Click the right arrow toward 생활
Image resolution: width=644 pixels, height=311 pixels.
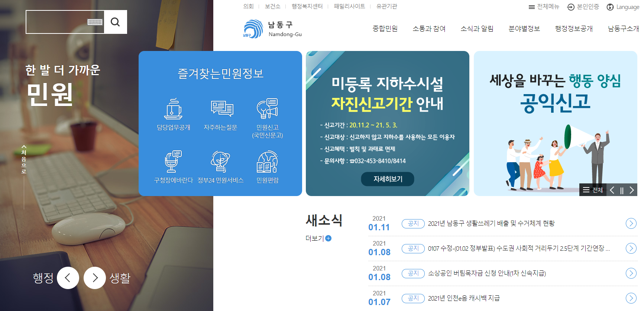pyautogui.click(x=95, y=278)
